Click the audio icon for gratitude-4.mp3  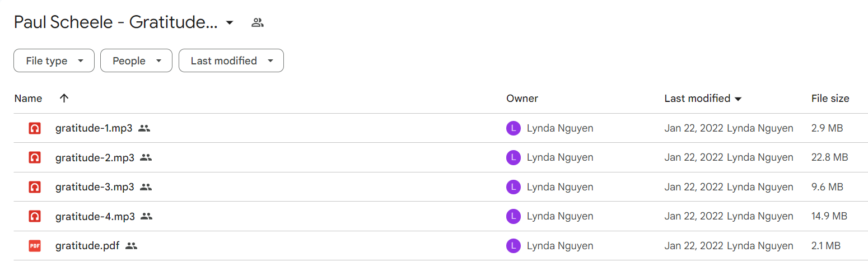(x=35, y=216)
